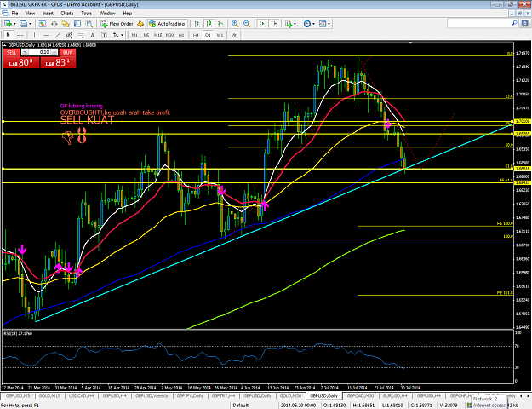Viewport: 532px width, 409px height.
Task: Expand the Templates dropdown arrow
Action: pos(329,24)
